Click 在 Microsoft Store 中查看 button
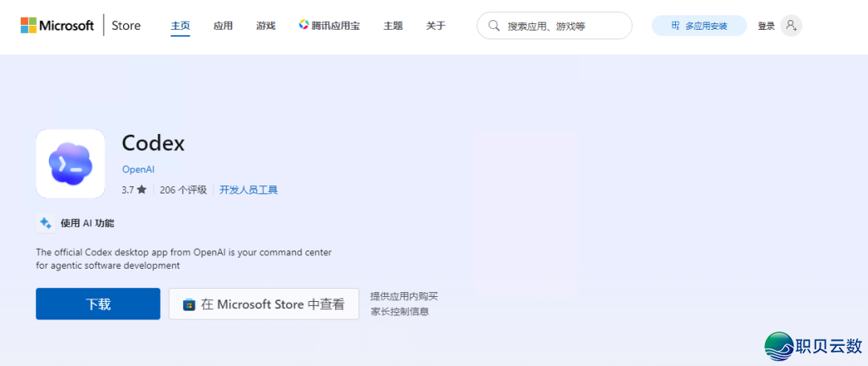 coord(264,304)
